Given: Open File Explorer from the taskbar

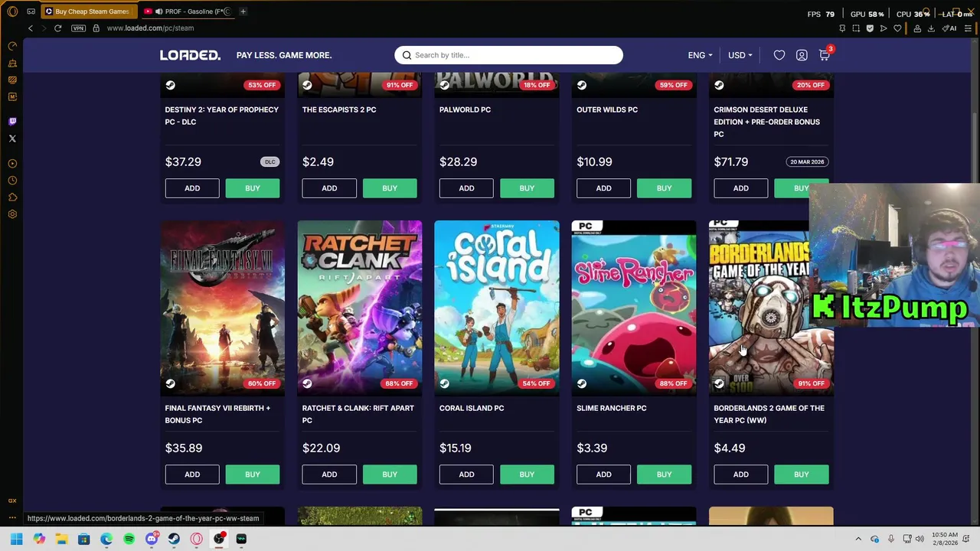Looking at the screenshot, I should click(61, 539).
